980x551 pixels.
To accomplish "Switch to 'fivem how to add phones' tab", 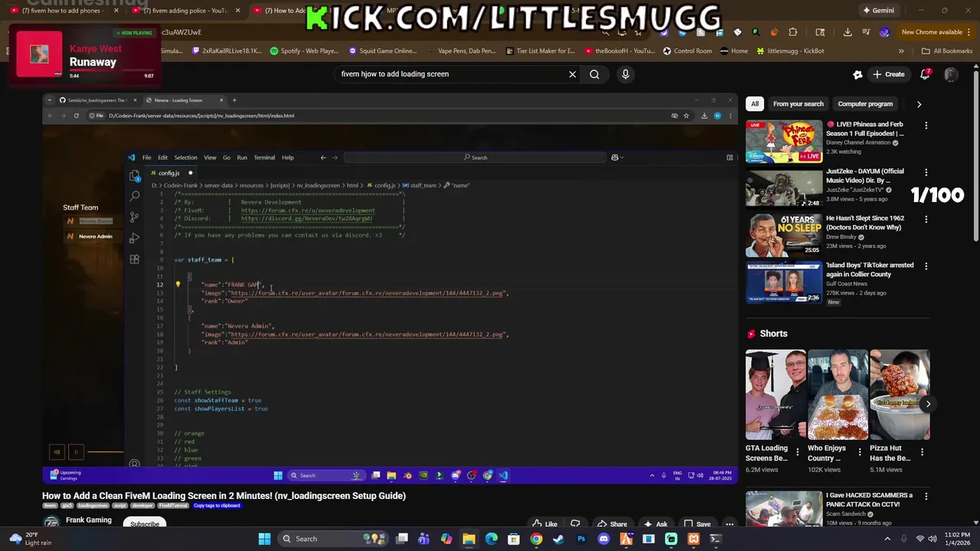I will point(64,11).
